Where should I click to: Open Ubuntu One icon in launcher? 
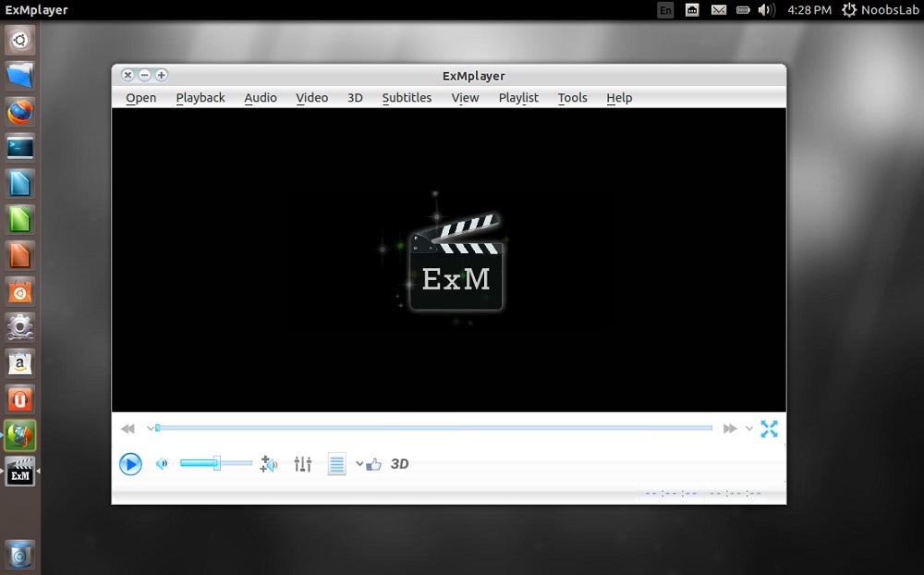pos(20,400)
